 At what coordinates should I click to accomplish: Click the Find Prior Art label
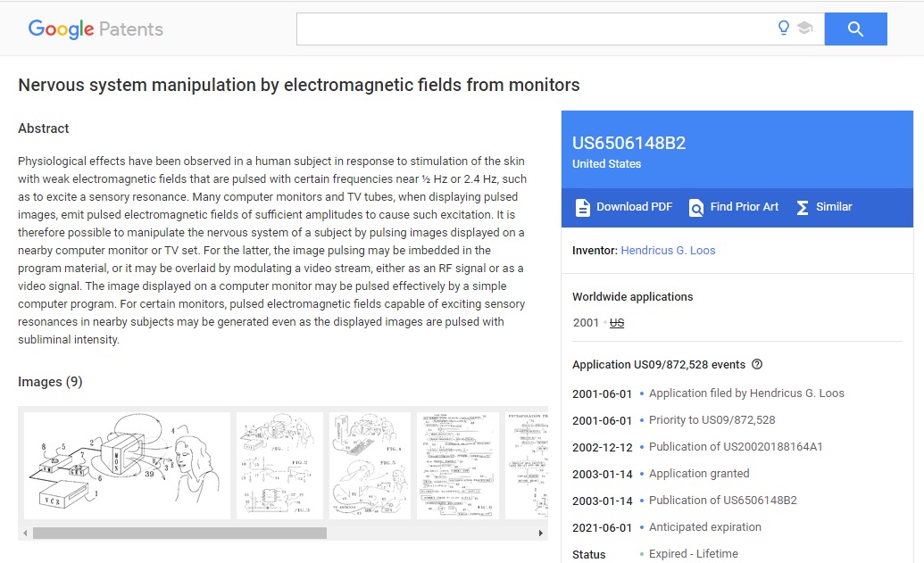(x=744, y=207)
